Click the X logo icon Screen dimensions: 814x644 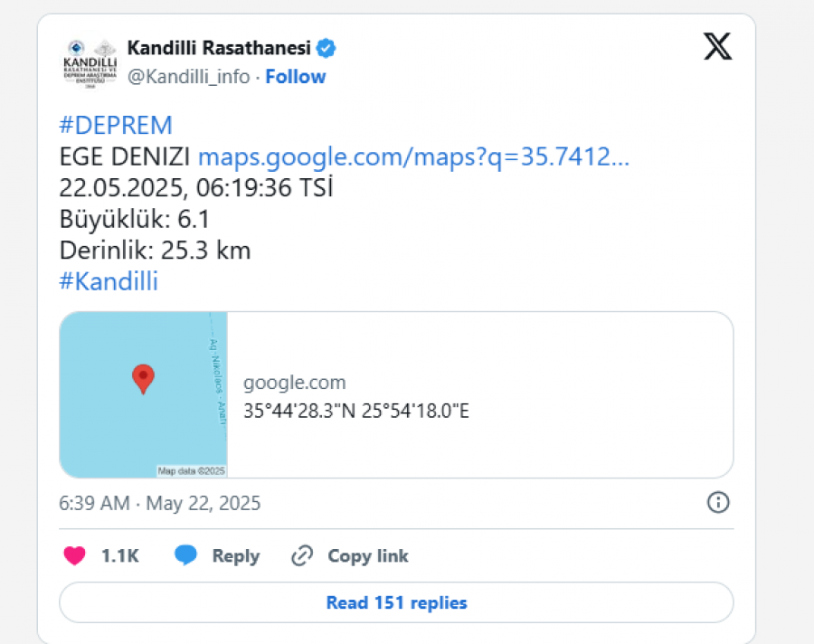click(718, 46)
